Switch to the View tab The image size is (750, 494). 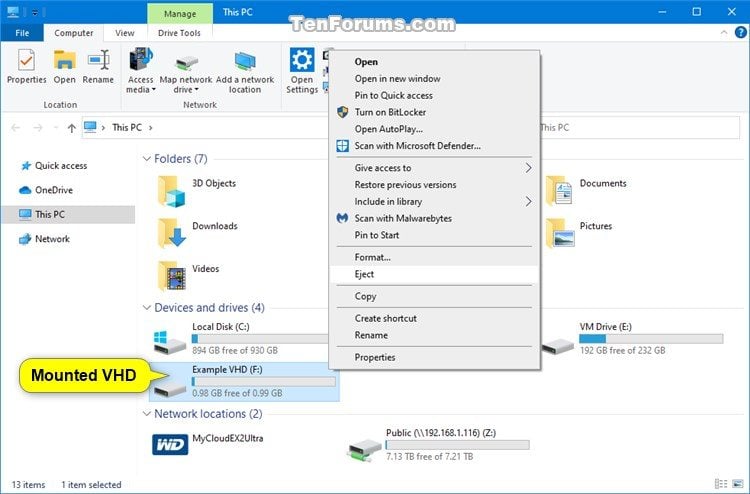[x=124, y=33]
